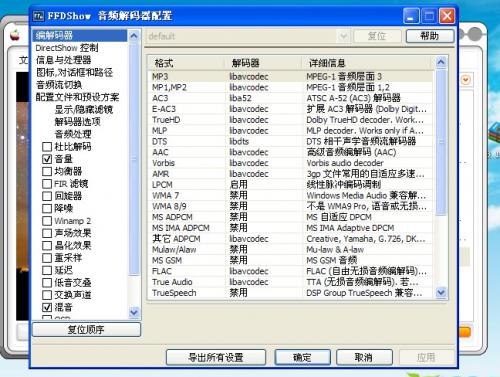Click the 确定 button

click(x=302, y=358)
